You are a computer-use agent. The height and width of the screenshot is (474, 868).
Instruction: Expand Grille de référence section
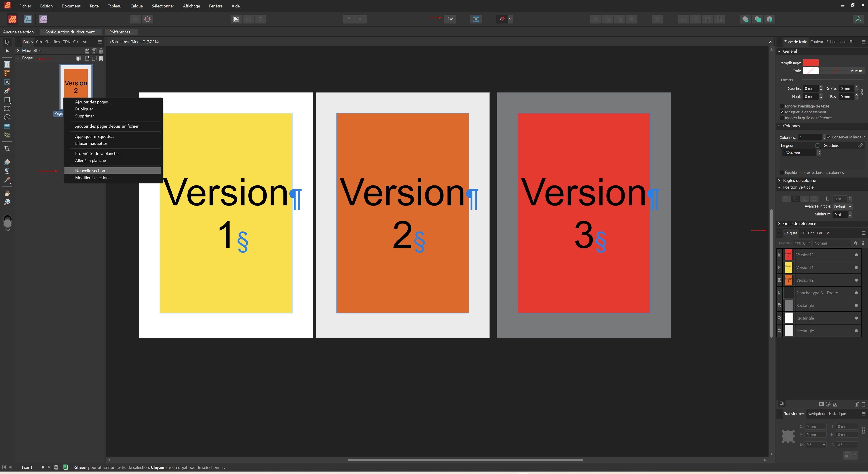pos(779,224)
